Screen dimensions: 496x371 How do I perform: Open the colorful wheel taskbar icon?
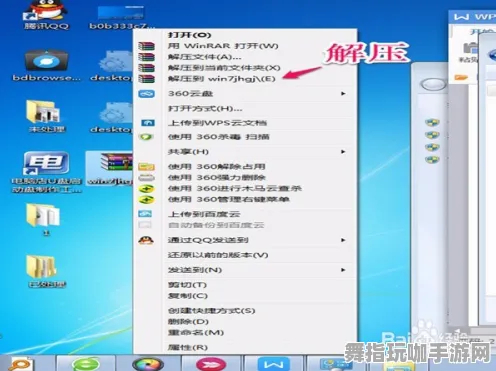[x=148, y=364]
